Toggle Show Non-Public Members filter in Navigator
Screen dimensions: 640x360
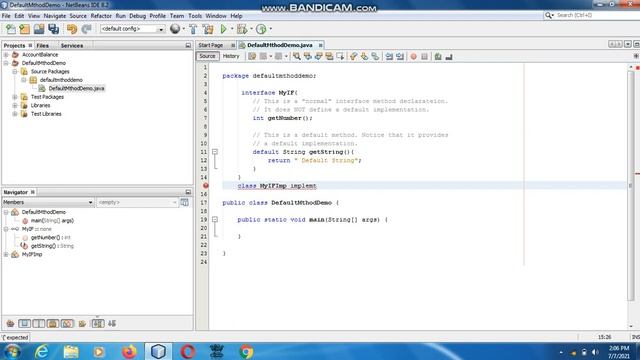coord(53,324)
